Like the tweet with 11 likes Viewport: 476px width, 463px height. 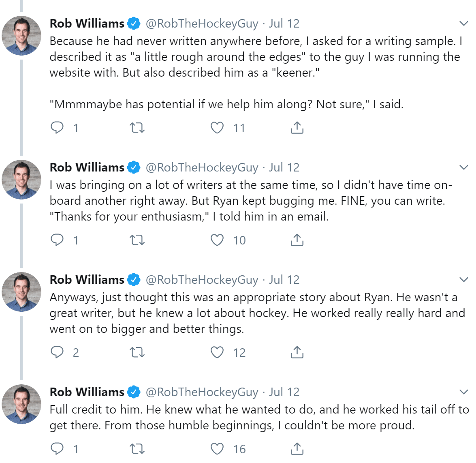[x=217, y=128]
